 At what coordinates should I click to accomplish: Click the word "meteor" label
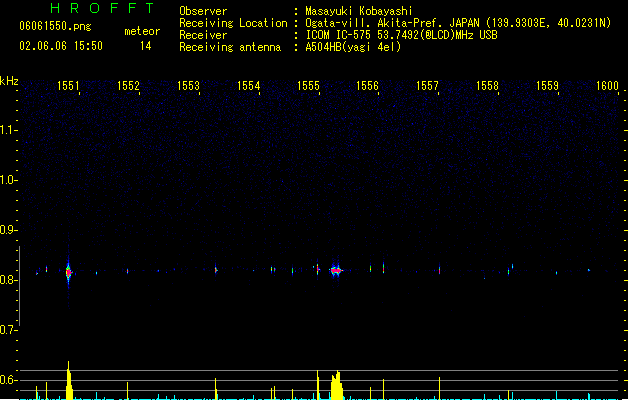[x=142, y=31]
